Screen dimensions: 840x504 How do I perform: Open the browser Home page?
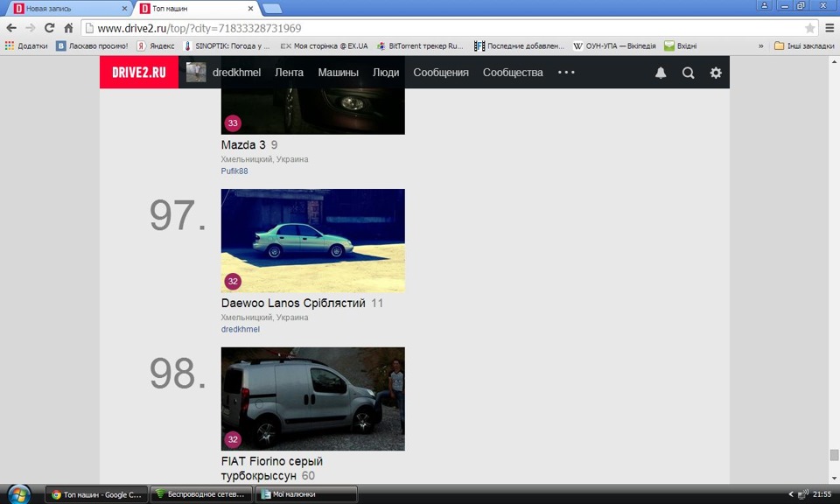(x=68, y=28)
